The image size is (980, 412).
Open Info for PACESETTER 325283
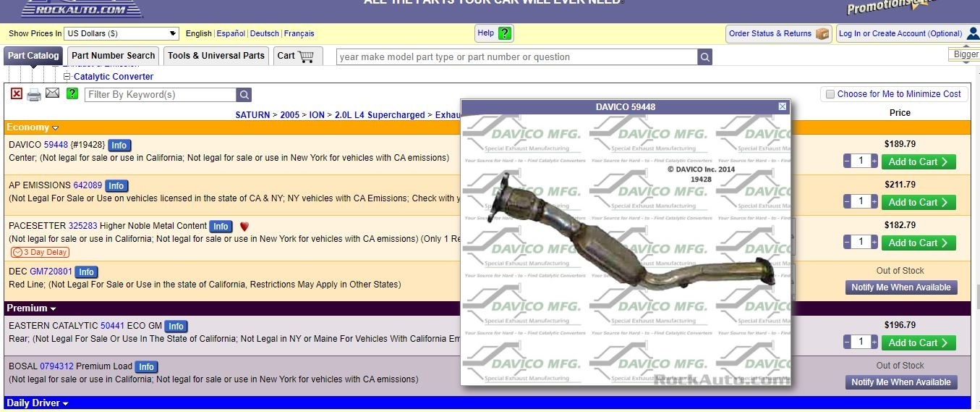point(221,227)
